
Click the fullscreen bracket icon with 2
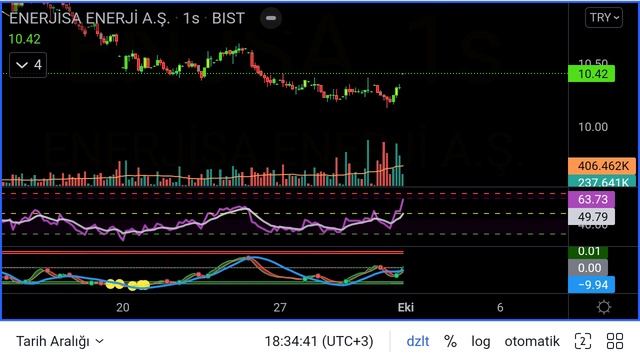tap(582, 341)
